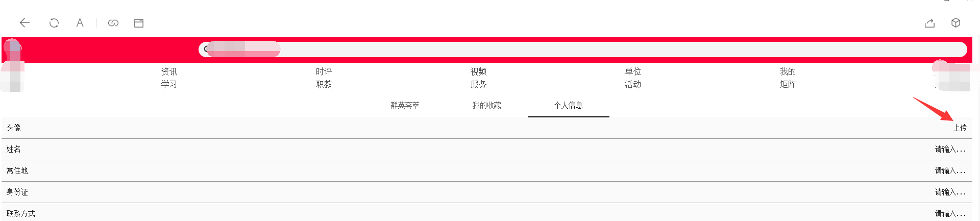This screenshot has height=221, width=980.
Task: Click the copy link icon
Action: point(113,23)
